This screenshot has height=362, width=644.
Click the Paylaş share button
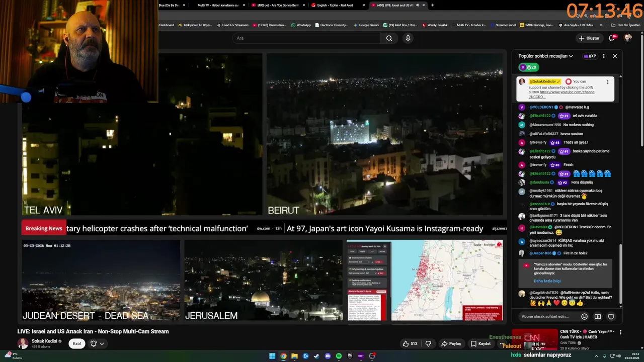[x=451, y=344]
